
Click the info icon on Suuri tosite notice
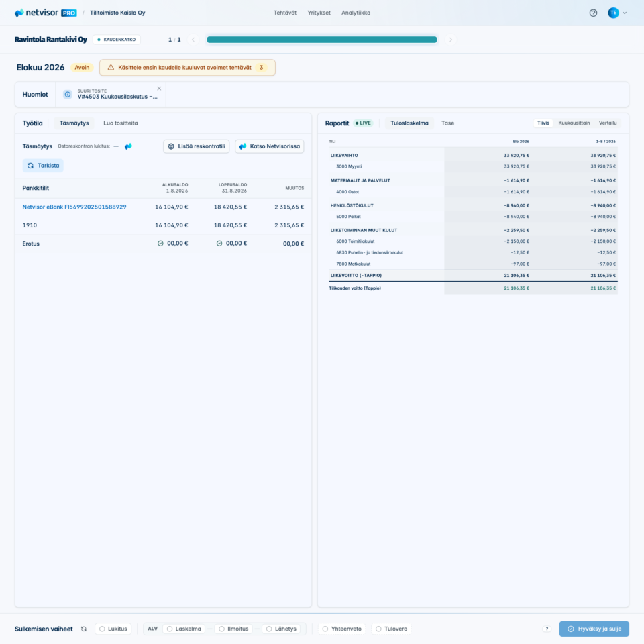(68, 95)
